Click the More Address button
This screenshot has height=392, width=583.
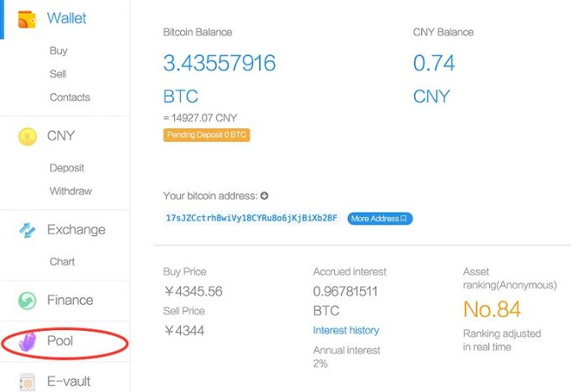[x=379, y=219]
